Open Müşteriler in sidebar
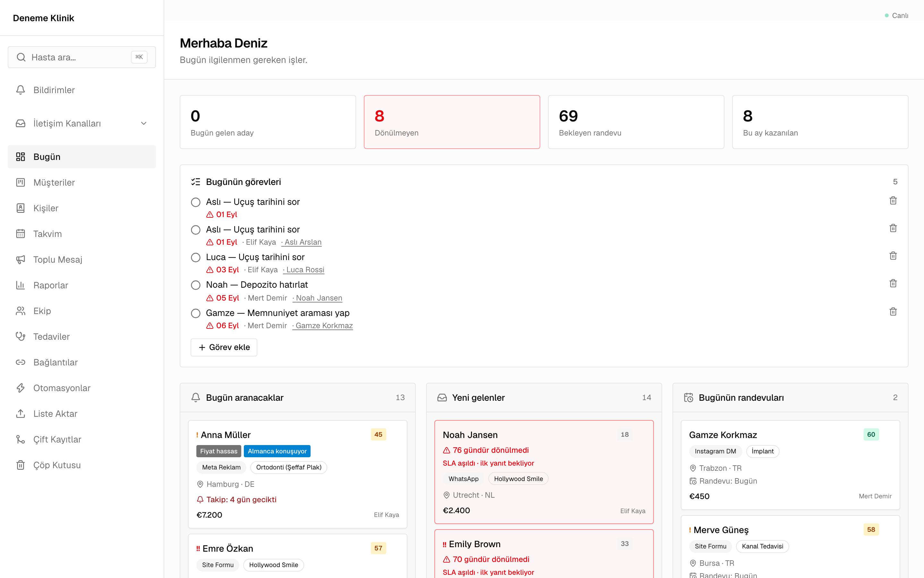The width and height of the screenshot is (924, 578). pos(82,182)
